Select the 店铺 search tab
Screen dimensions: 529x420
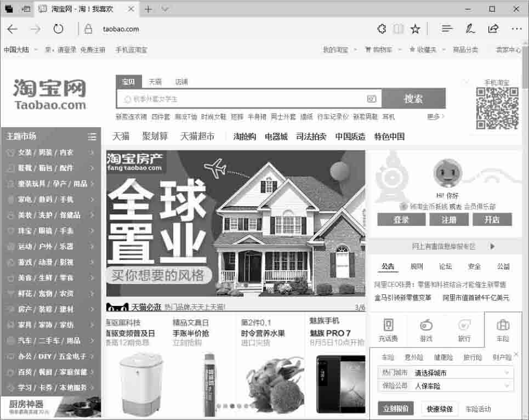181,82
